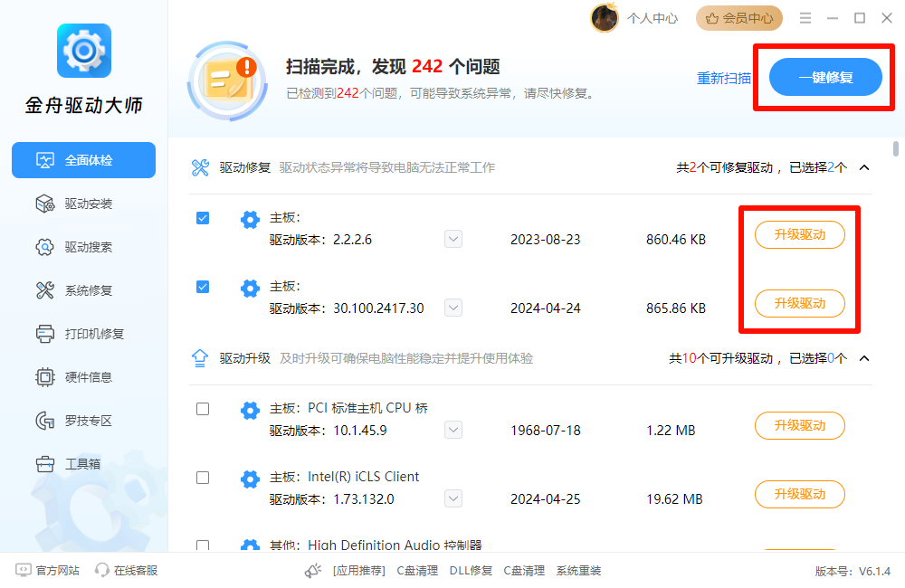Open version dropdown for 30.100.2417.30
905x588 pixels.
click(453, 308)
